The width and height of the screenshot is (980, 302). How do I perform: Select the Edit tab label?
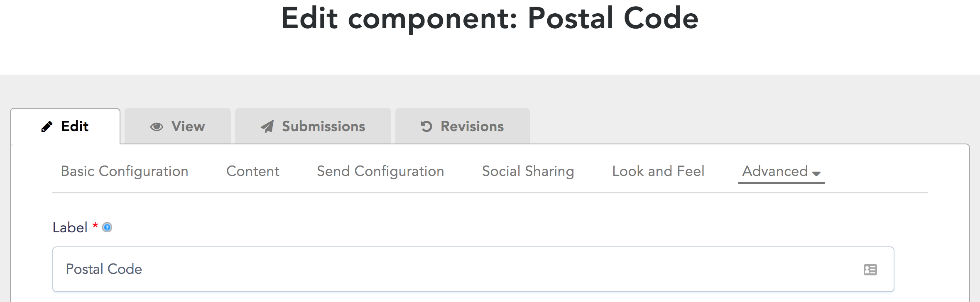tap(75, 126)
